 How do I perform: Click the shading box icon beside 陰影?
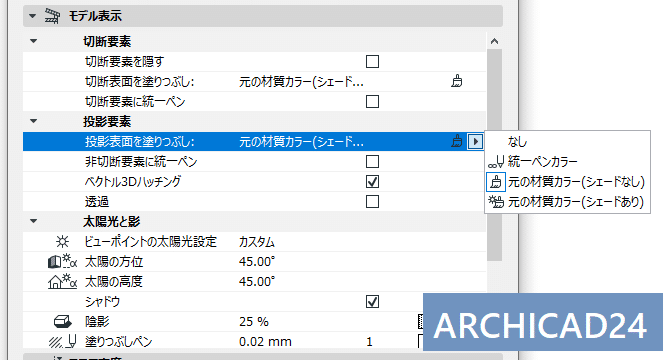tap(62, 321)
